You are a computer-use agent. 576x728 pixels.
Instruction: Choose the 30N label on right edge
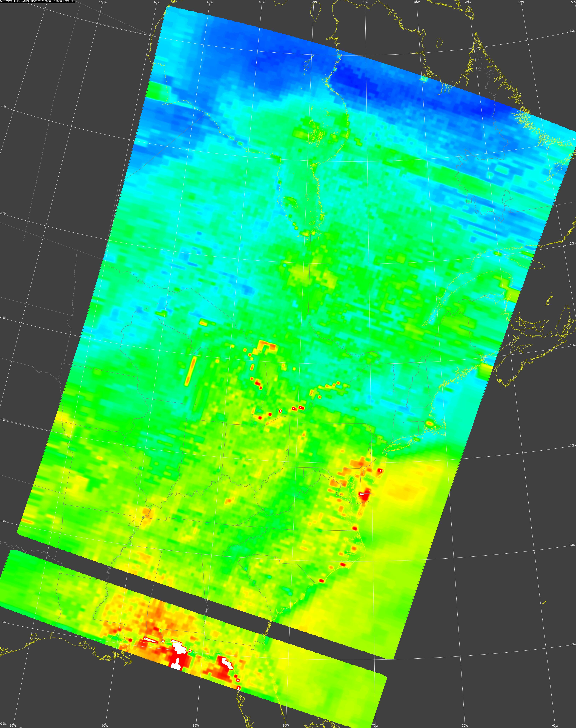coord(572,644)
